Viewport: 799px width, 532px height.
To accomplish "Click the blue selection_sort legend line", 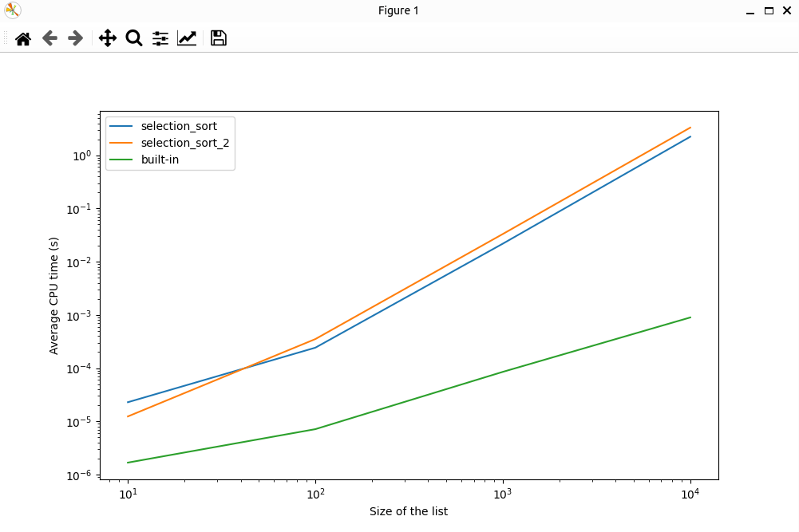I will [122, 126].
